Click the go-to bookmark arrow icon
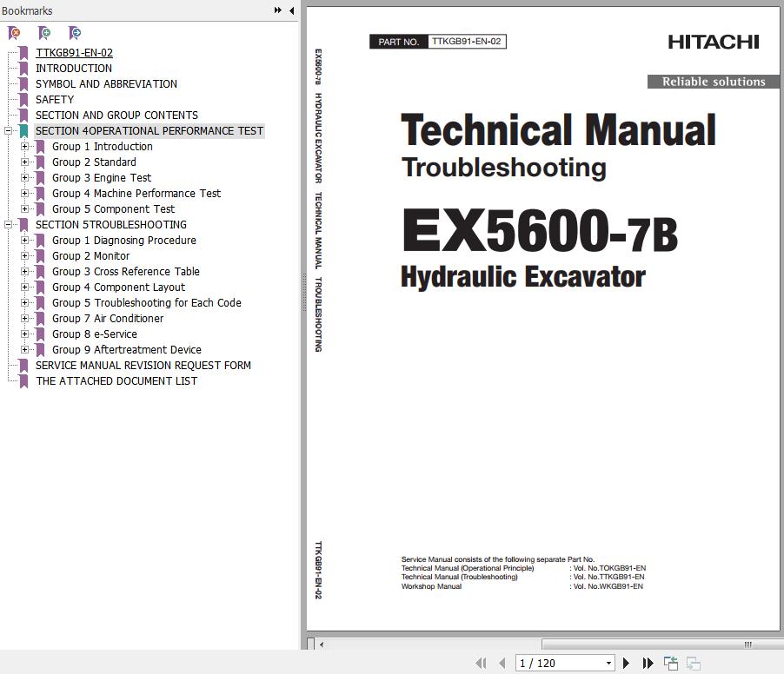 pos(75,33)
